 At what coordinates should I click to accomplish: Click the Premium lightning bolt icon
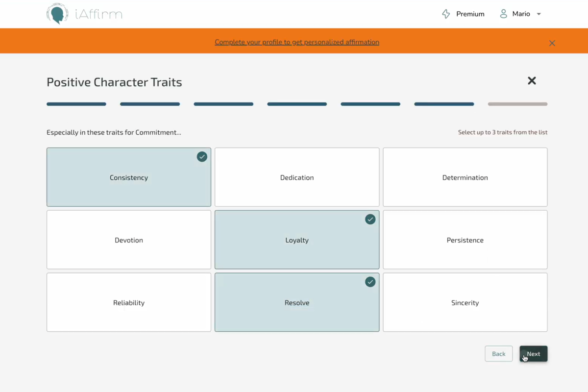point(446,14)
